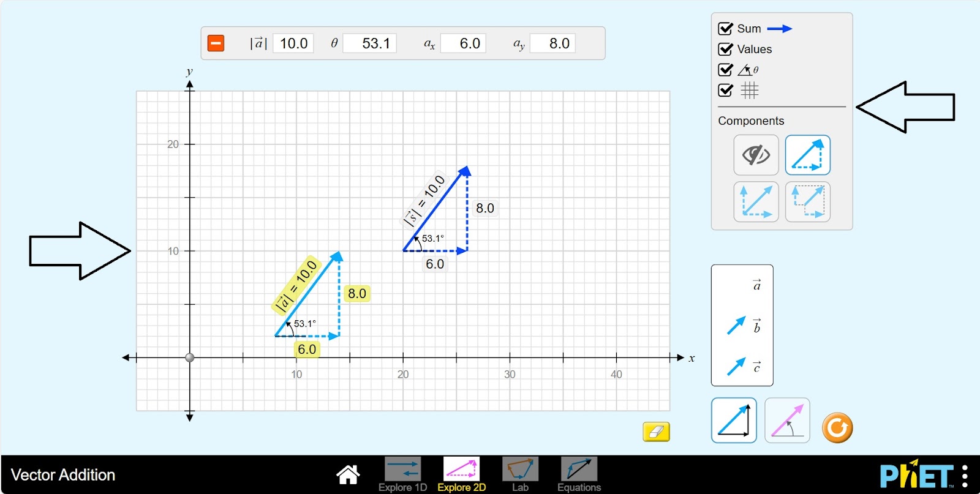Turn off the grid checkbox
The height and width of the screenshot is (494, 980).
pyautogui.click(x=726, y=91)
